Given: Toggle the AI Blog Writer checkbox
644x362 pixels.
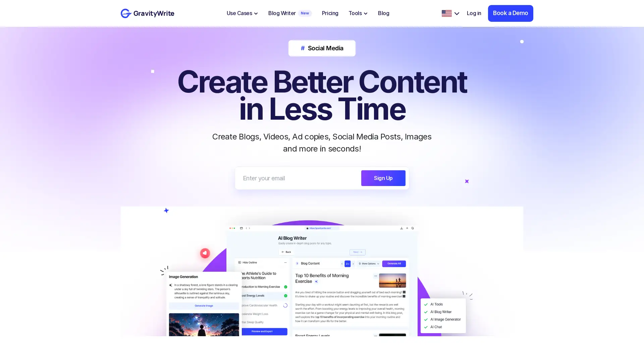Looking at the screenshot, I should pyautogui.click(x=426, y=312).
